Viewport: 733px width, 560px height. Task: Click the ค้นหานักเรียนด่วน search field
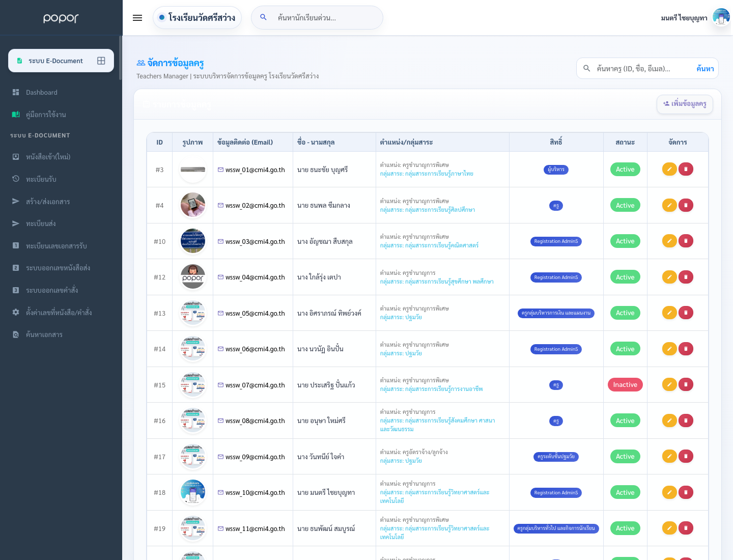click(317, 18)
